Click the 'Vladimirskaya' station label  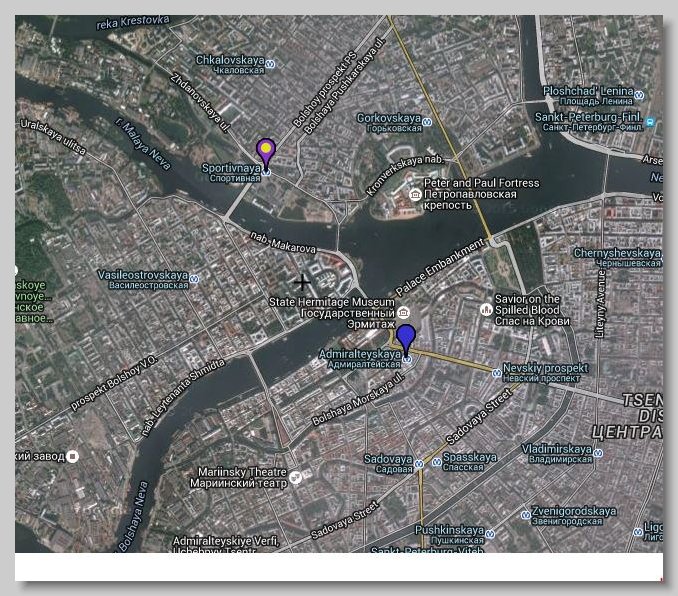pyautogui.click(x=556, y=449)
